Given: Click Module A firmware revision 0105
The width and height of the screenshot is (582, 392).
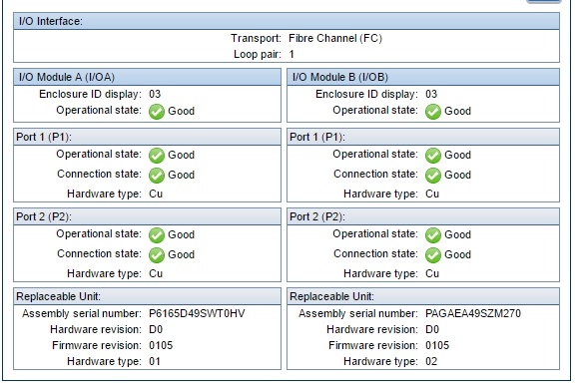Looking at the screenshot, I should pos(161,346).
